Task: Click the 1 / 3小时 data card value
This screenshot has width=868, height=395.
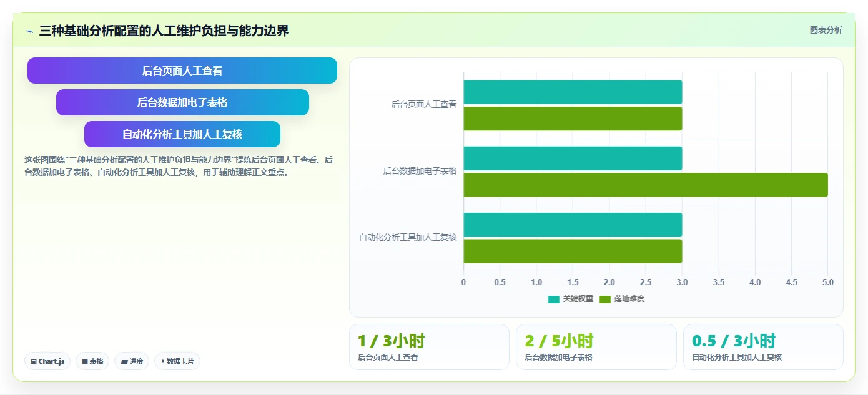Action: click(391, 341)
